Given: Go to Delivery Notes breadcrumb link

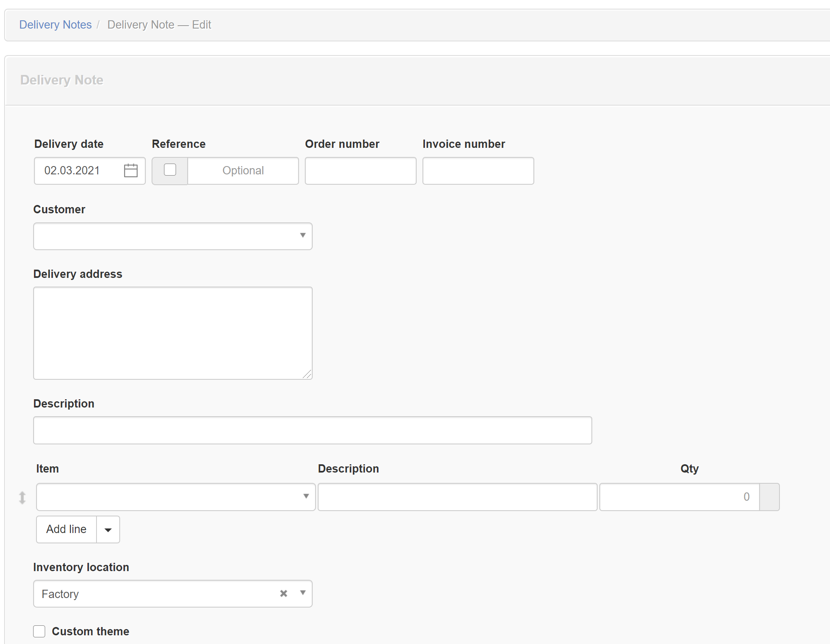Looking at the screenshot, I should (55, 25).
